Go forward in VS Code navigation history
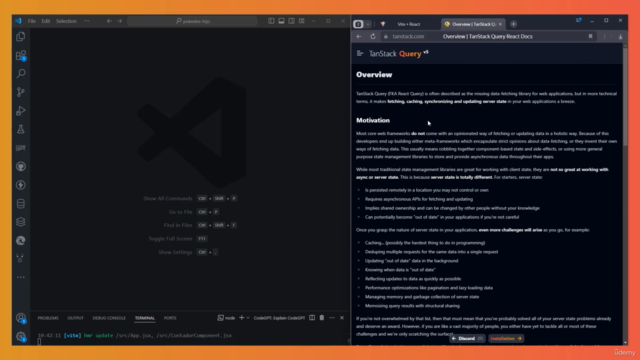 pyautogui.click(x=120, y=21)
